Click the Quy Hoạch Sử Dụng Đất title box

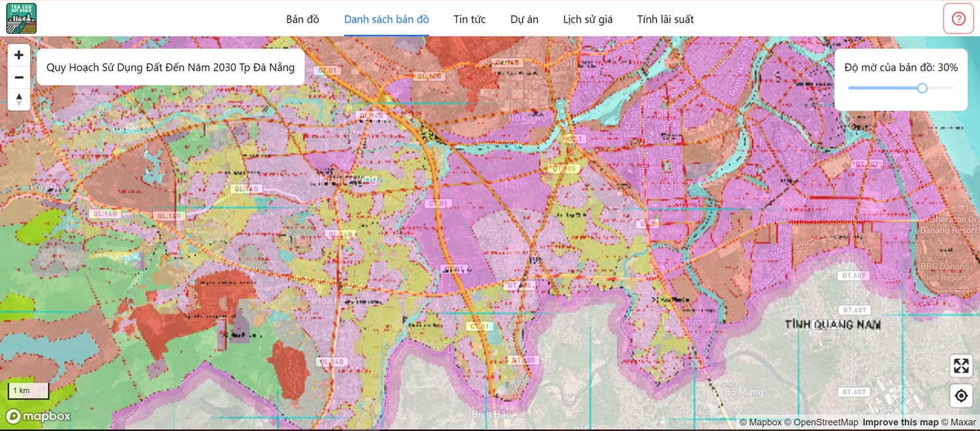pyautogui.click(x=171, y=67)
